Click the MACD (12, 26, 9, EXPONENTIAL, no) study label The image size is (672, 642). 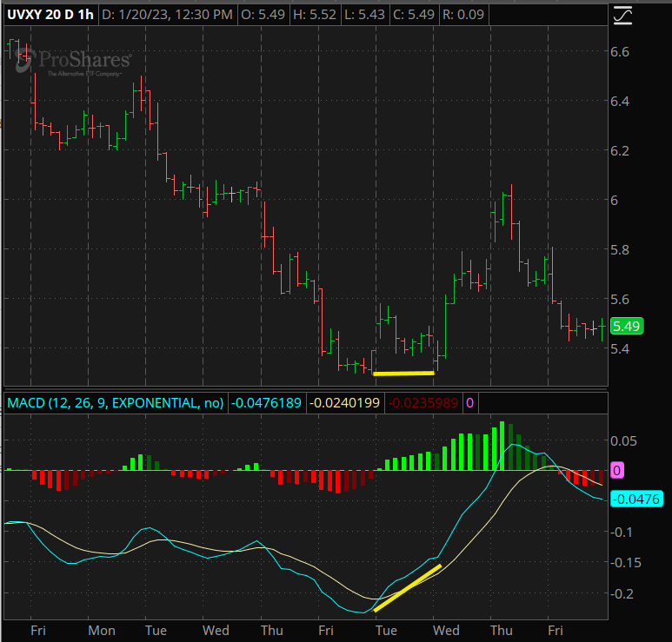[116, 403]
